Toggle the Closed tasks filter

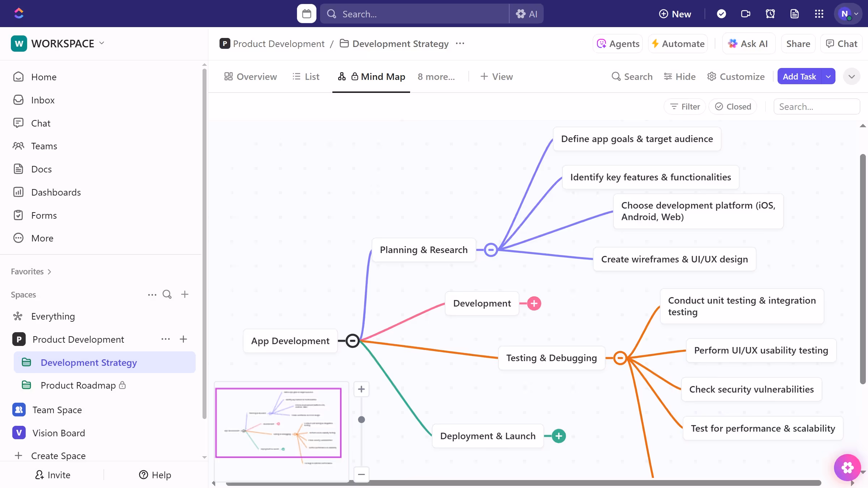pos(733,107)
